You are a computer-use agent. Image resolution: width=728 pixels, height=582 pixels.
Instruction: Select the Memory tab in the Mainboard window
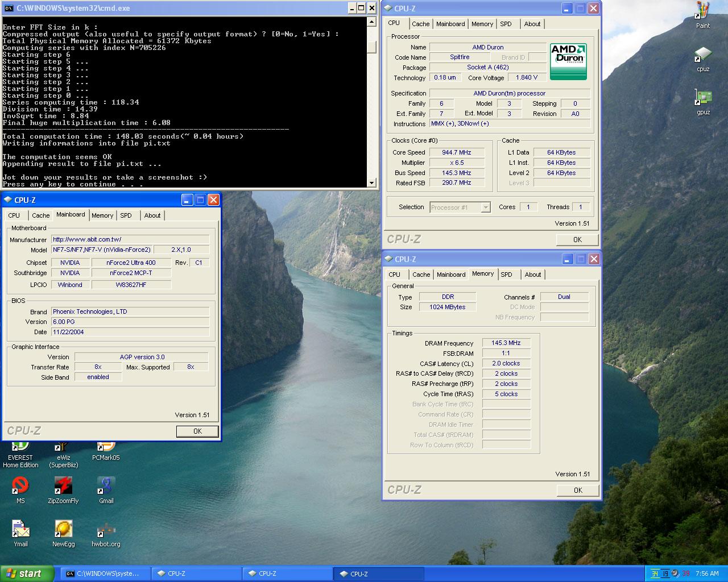102,215
